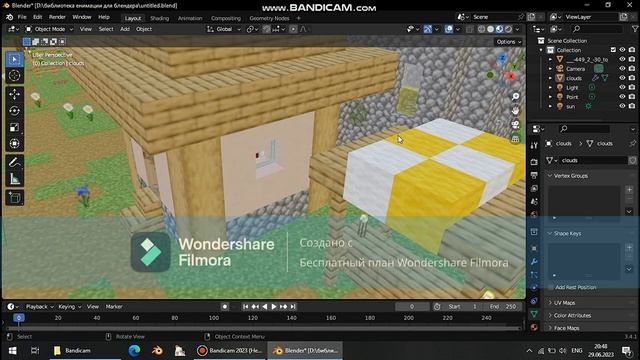Click the pan hand viewport icon

click(x=516, y=111)
